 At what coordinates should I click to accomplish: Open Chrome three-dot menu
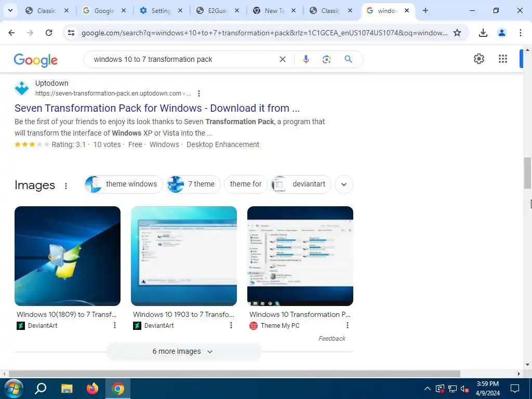point(520,33)
